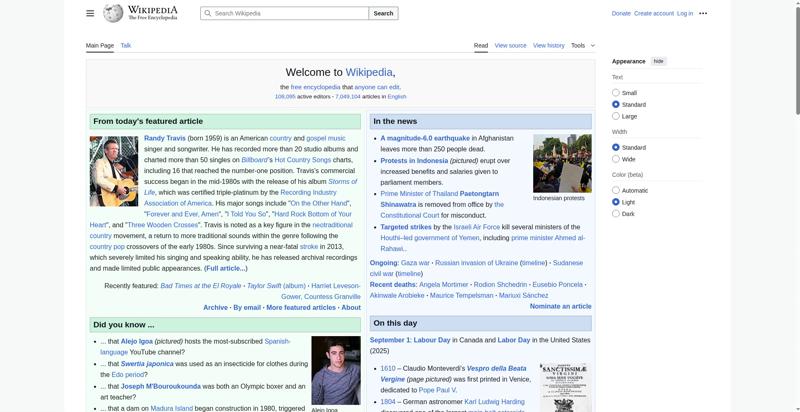Screen dimensions: 800x412
Task: Open the Israeli Air Force link
Action: click(477, 227)
